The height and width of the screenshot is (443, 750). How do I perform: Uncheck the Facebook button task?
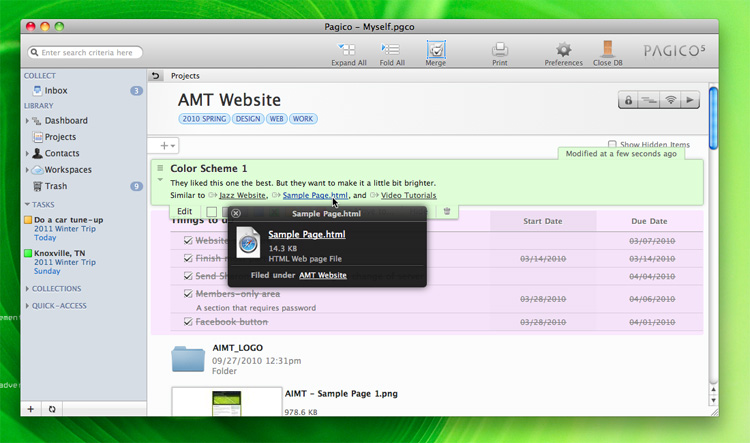pos(188,321)
